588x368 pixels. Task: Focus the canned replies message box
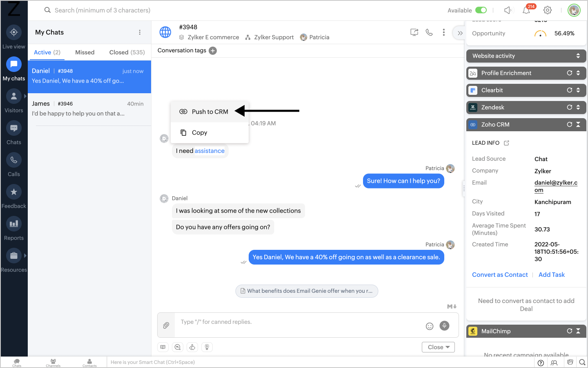click(300, 325)
